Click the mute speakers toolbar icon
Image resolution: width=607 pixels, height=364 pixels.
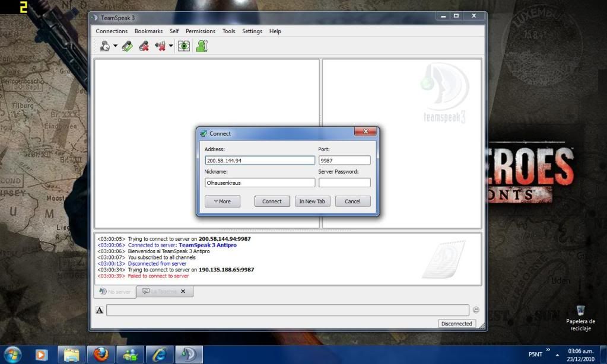coord(160,46)
